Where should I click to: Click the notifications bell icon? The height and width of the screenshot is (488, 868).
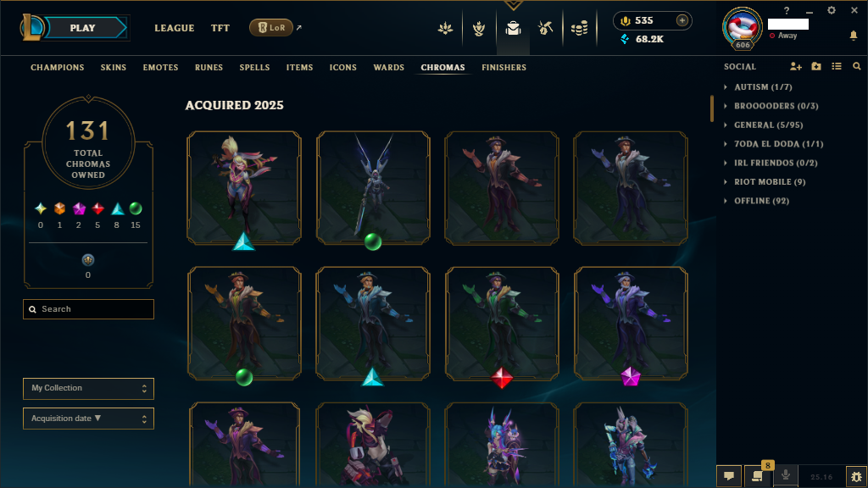tap(854, 36)
